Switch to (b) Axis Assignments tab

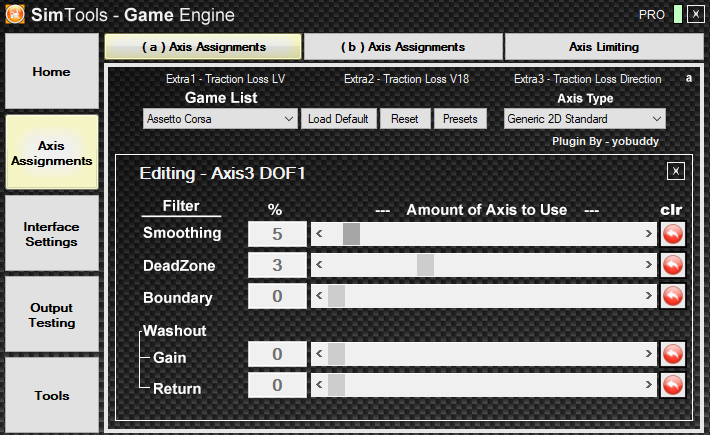[x=403, y=47]
